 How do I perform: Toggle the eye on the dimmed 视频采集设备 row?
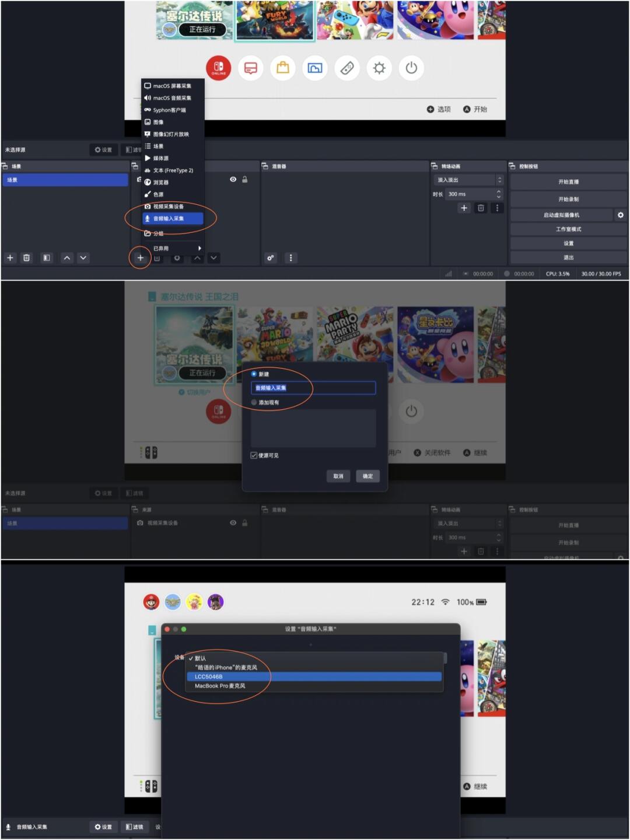[x=233, y=522]
